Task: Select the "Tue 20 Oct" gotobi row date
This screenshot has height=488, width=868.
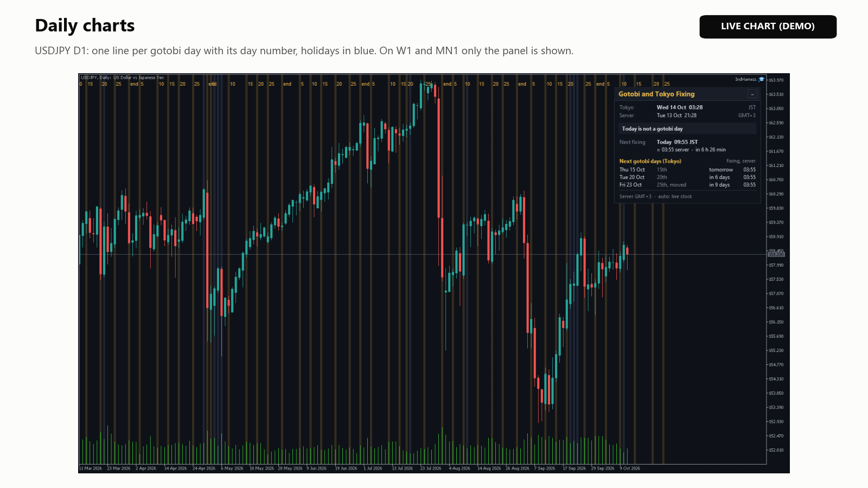Action: click(632, 177)
